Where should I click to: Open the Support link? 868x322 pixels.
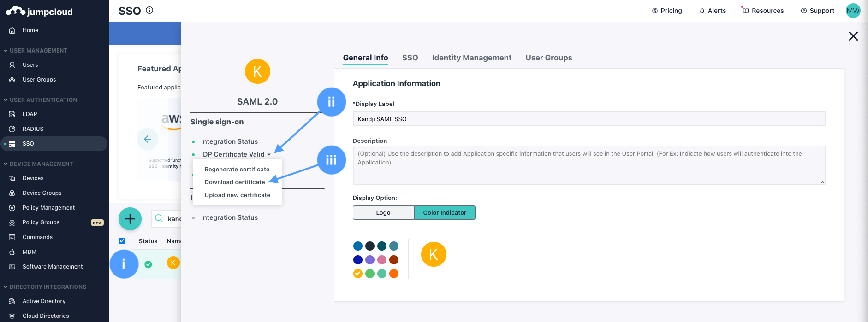(818, 11)
